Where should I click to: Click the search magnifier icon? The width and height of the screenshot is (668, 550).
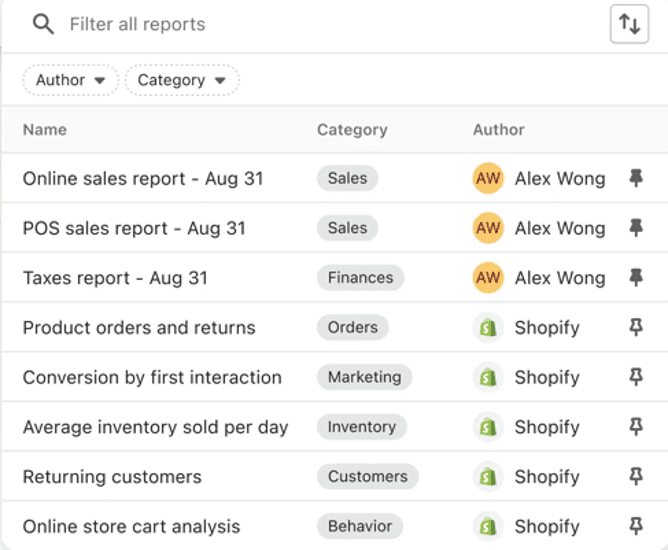click(43, 24)
